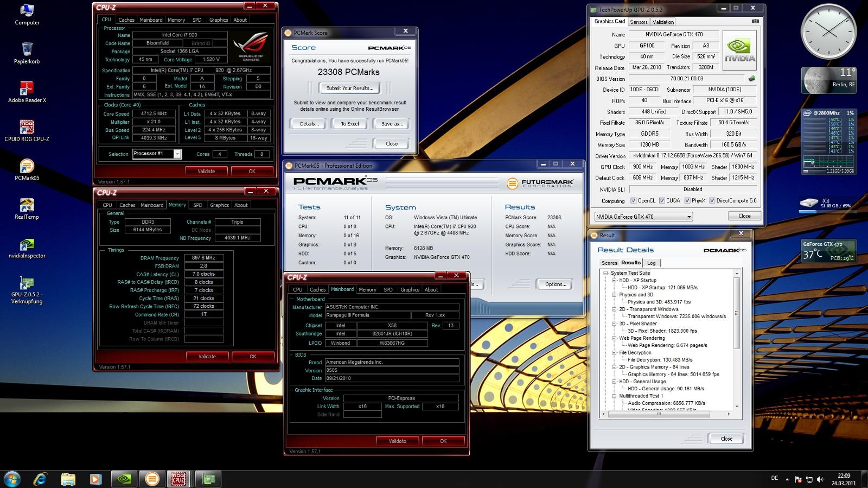
Task: Open the Processor #1 selection dropdown
Action: (157, 154)
